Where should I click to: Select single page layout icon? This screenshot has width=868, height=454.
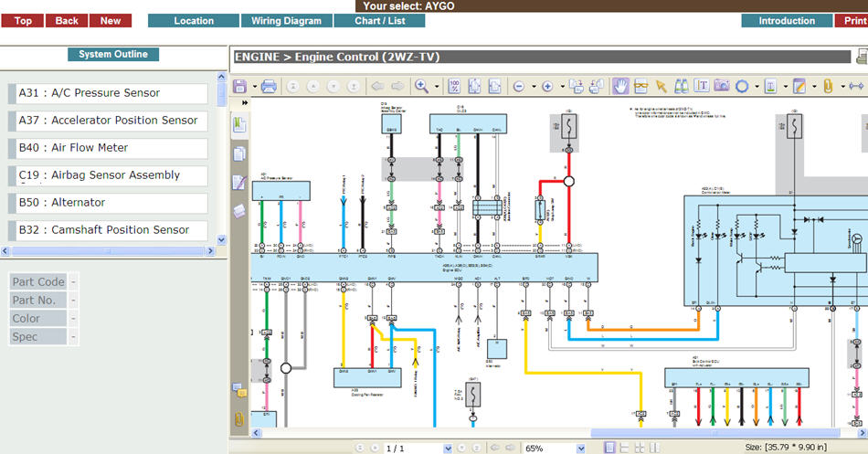coord(609,448)
